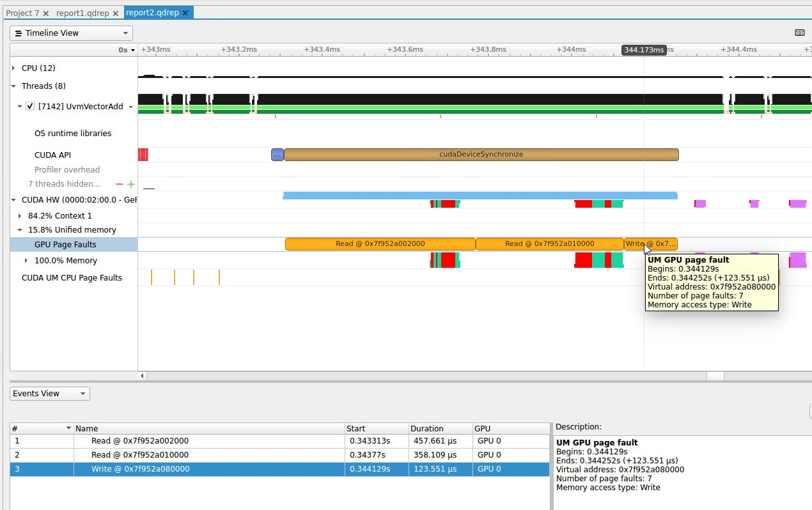Open the dropdown arrow beside UvmVectorAdd

point(131,107)
